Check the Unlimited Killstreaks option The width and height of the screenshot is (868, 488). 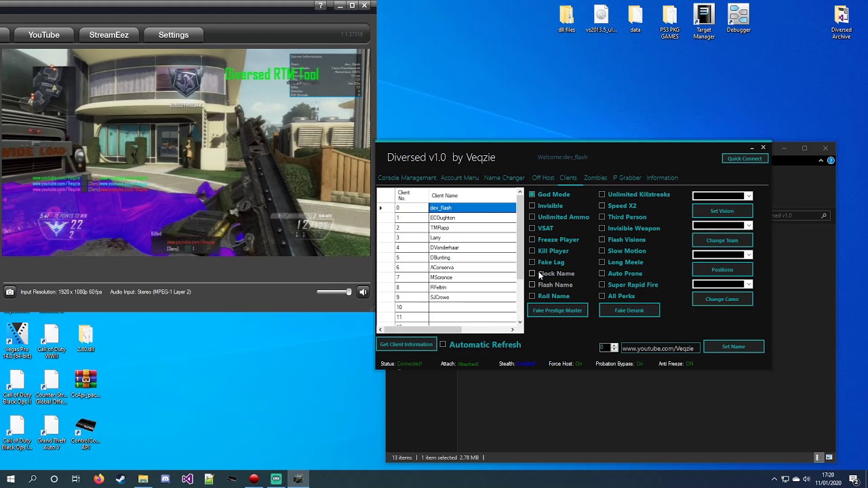(601, 195)
